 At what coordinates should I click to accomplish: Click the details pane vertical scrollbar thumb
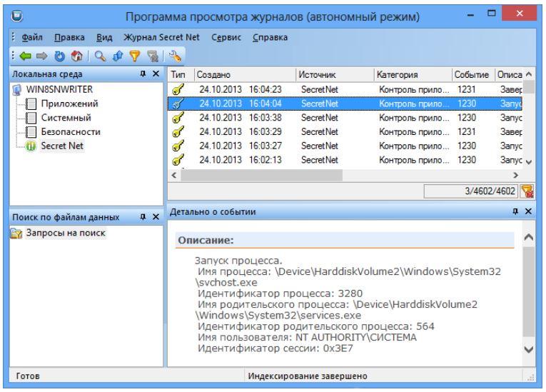529,292
